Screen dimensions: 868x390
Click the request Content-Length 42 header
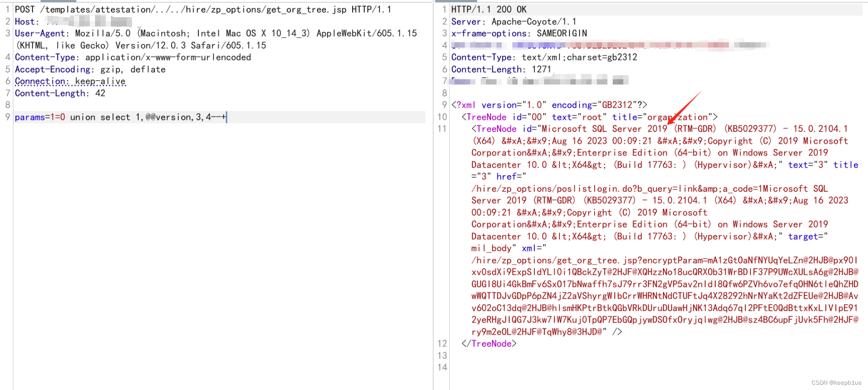(x=60, y=93)
